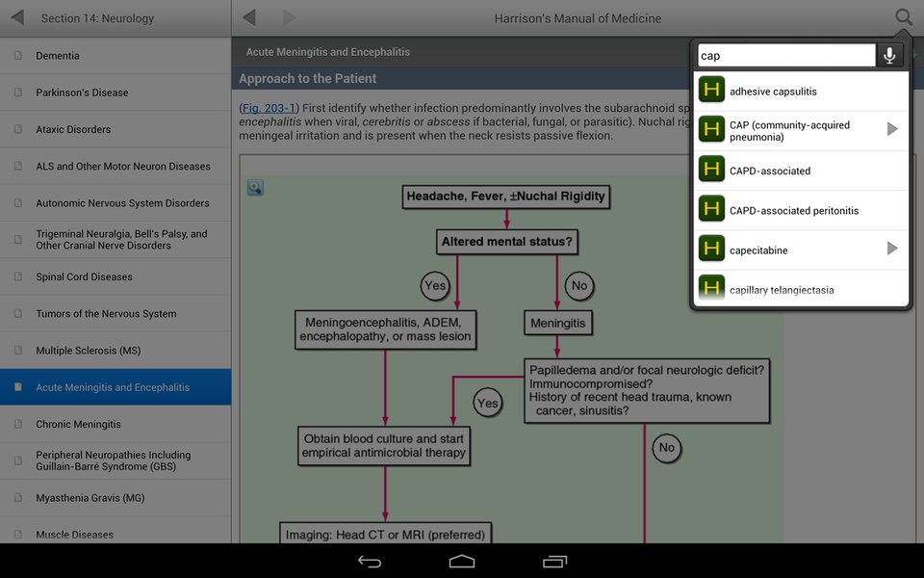Expand CAP community-acquired pneumonia arrow

[x=892, y=129]
